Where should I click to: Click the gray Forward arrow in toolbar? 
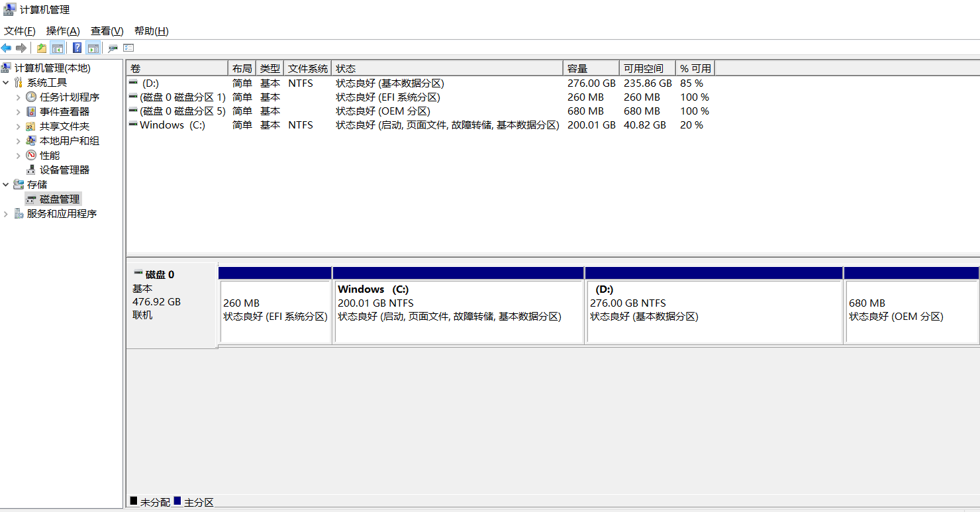pyautogui.click(x=21, y=48)
